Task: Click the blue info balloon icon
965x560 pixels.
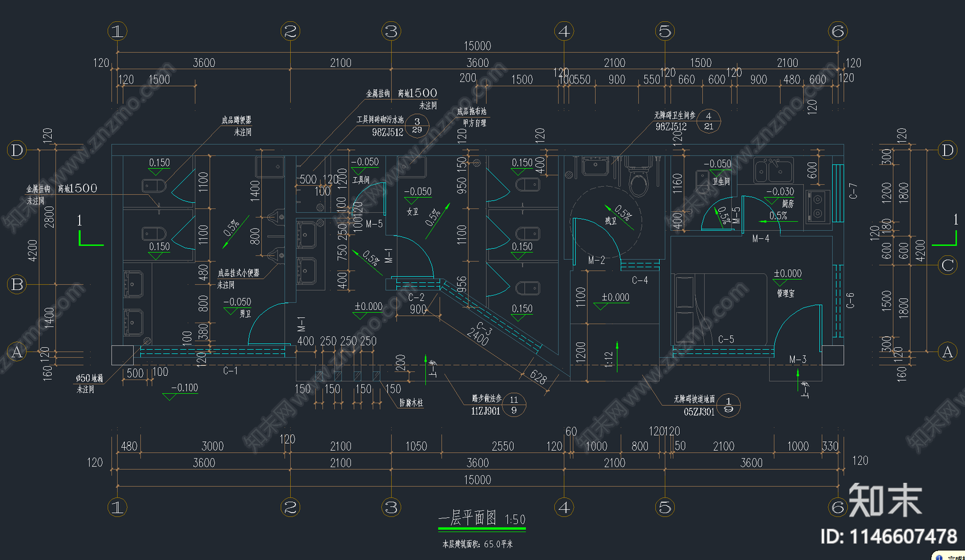Action: [939, 557]
